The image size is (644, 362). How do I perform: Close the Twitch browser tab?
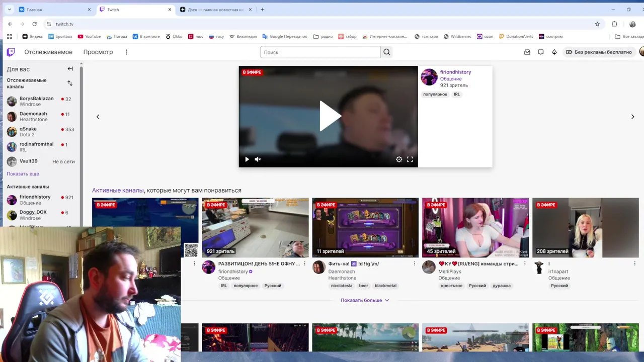pos(170,10)
